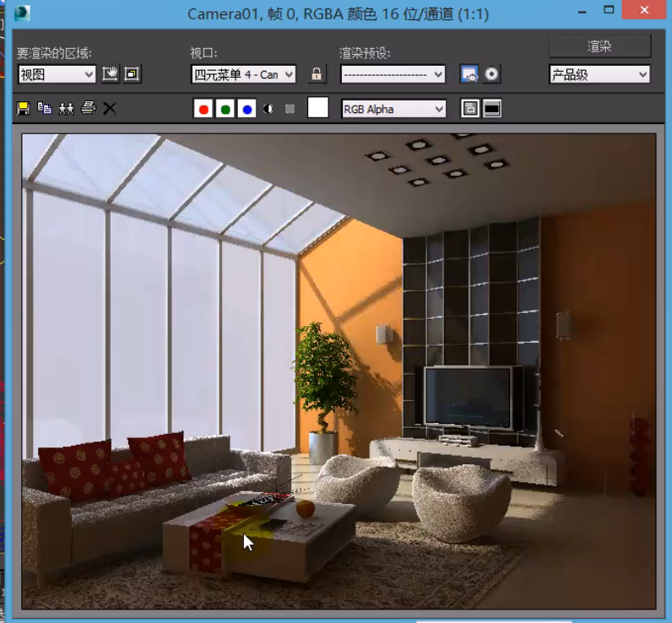Open the Environment and Effects dialog icon
672x623 pixels.
[491, 74]
